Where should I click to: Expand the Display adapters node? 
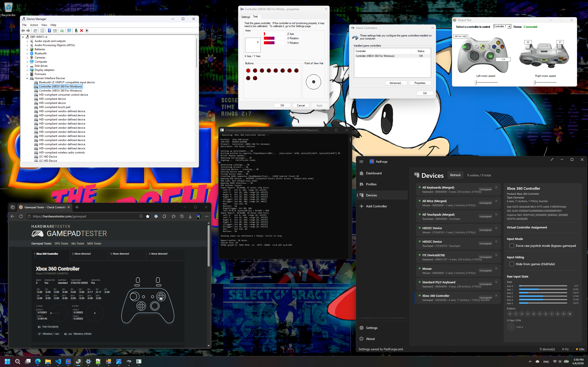[x=27, y=70]
